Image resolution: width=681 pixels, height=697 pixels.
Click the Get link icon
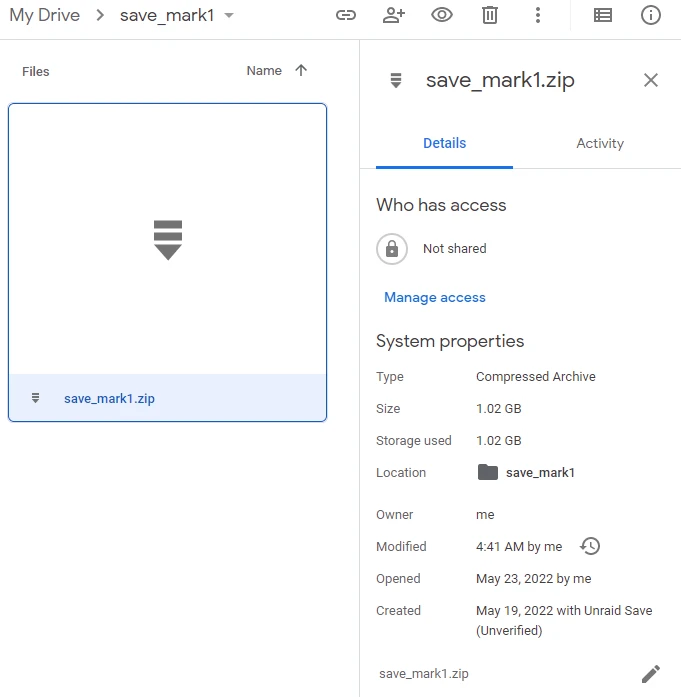pos(346,15)
